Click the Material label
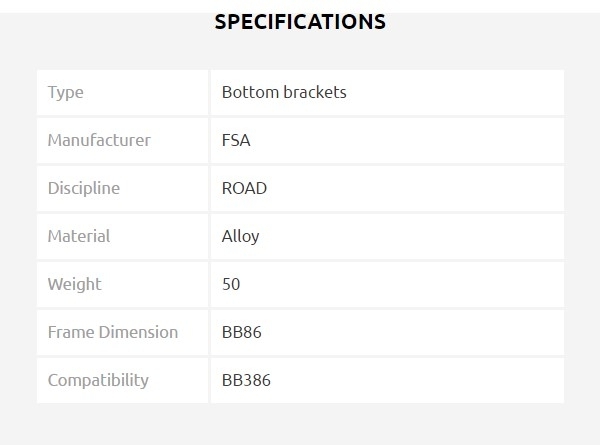The image size is (600, 445). tap(79, 236)
